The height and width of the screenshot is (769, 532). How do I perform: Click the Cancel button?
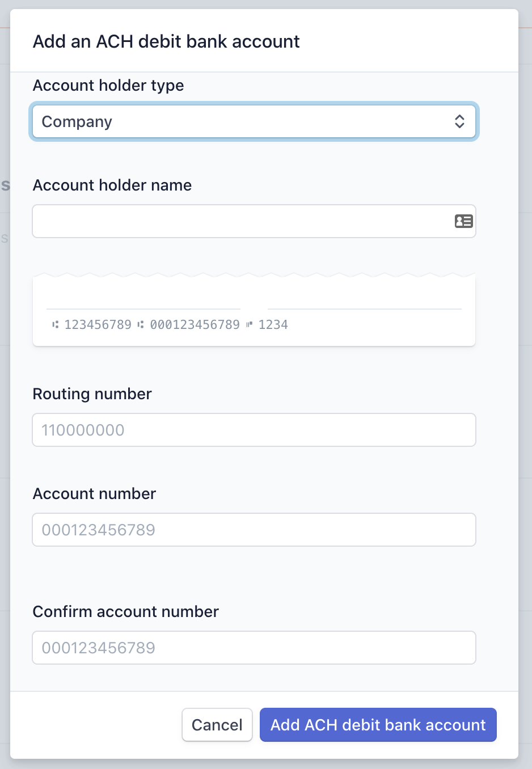click(x=217, y=725)
